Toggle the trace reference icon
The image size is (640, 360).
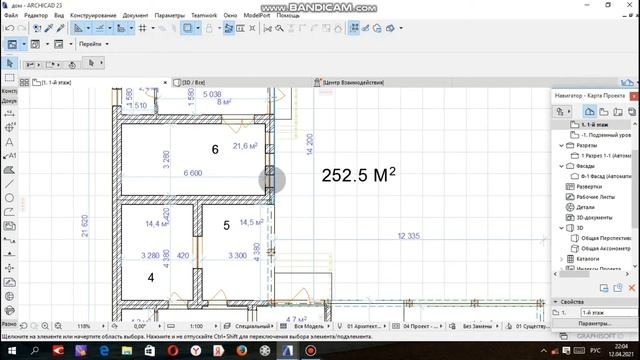[229, 28]
